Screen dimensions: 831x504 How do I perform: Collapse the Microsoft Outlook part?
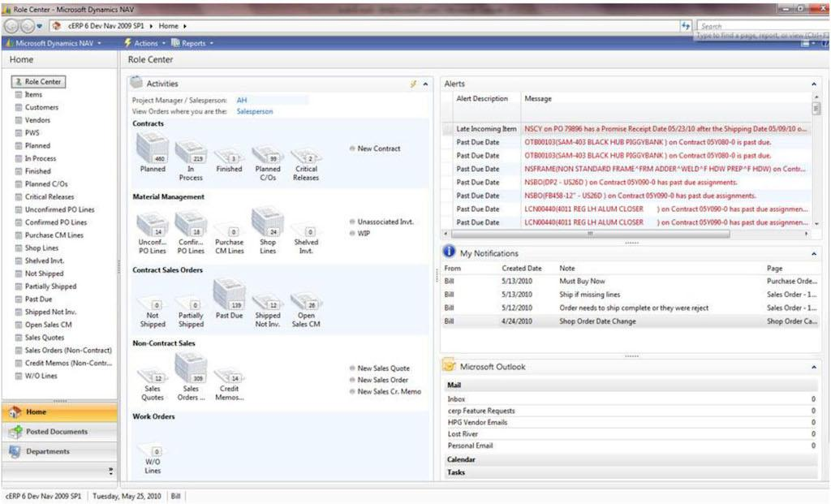point(814,367)
